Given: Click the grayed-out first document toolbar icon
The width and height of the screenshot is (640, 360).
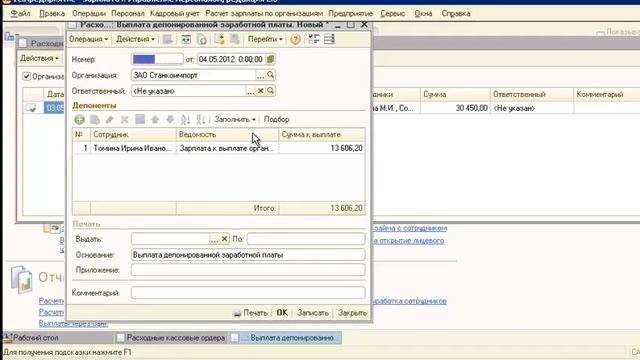Looking at the screenshot, I should [x=168, y=39].
